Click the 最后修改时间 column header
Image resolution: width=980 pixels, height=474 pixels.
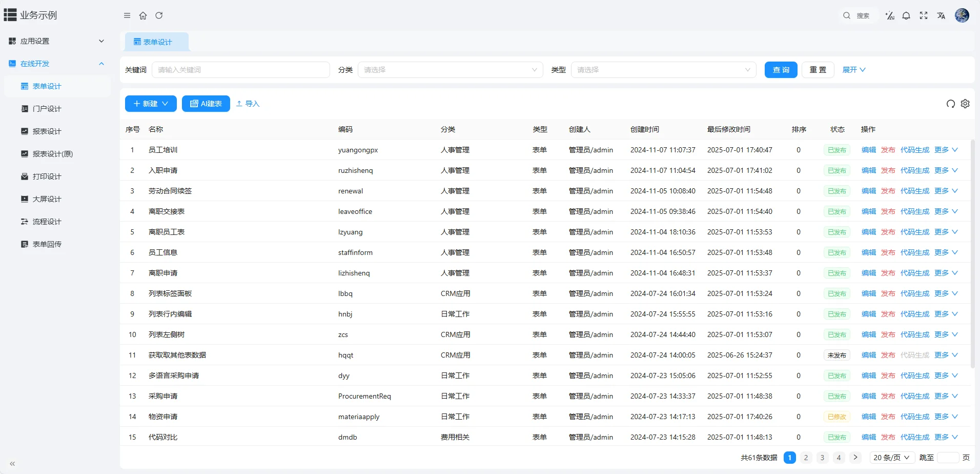pos(729,129)
